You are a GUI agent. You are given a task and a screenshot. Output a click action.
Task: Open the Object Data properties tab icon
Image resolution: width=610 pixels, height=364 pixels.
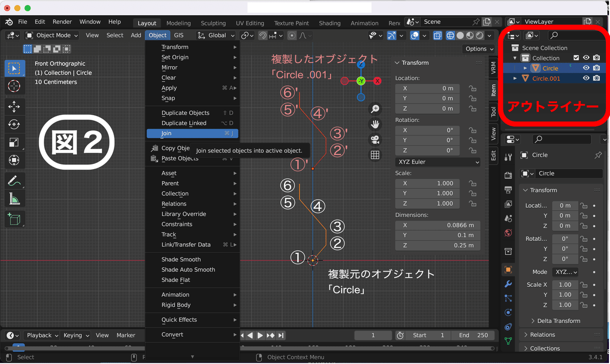coord(508,341)
